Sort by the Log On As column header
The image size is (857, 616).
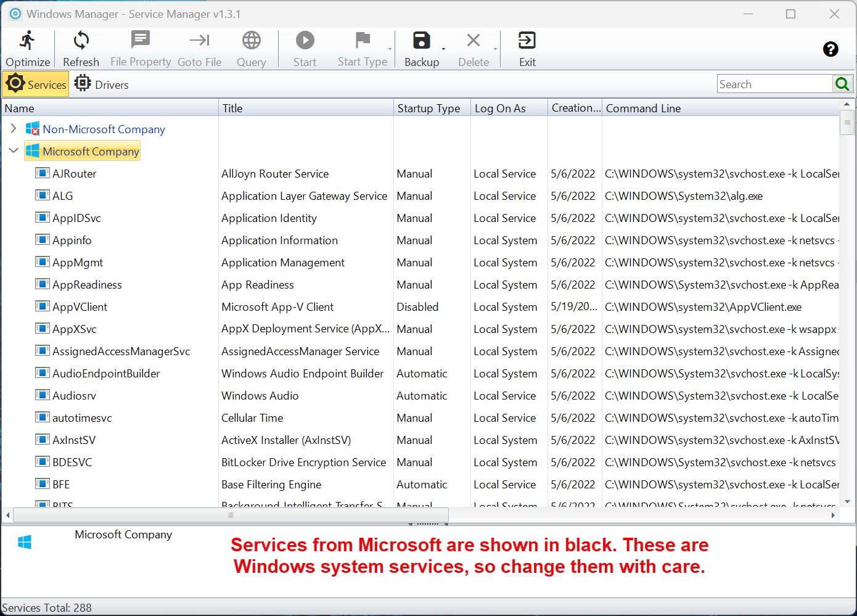(x=509, y=108)
